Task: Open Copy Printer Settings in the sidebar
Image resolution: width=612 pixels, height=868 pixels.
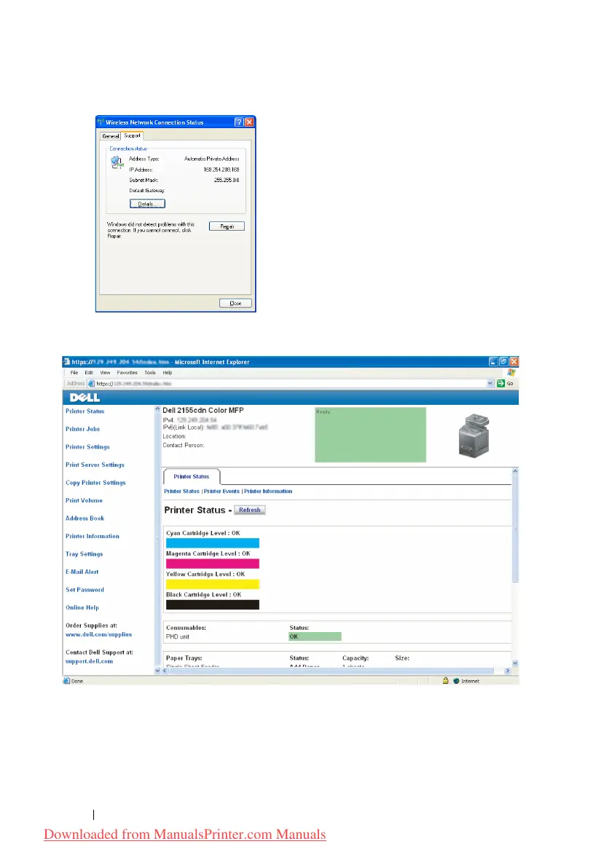Action: pyautogui.click(x=96, y=483)
